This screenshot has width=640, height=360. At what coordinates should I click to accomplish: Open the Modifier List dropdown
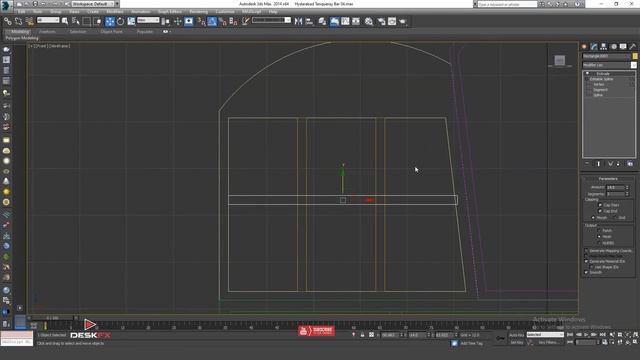pyautogui.click(x=609, y=65)
